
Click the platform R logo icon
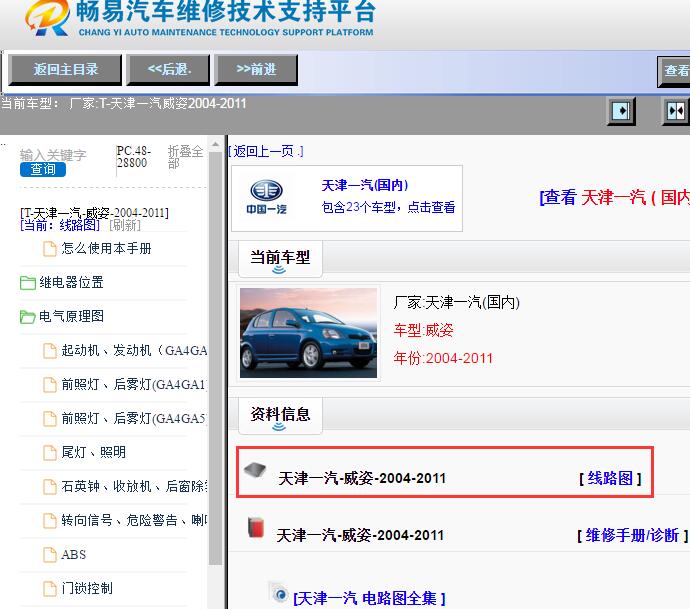click(x=48, y=18)
